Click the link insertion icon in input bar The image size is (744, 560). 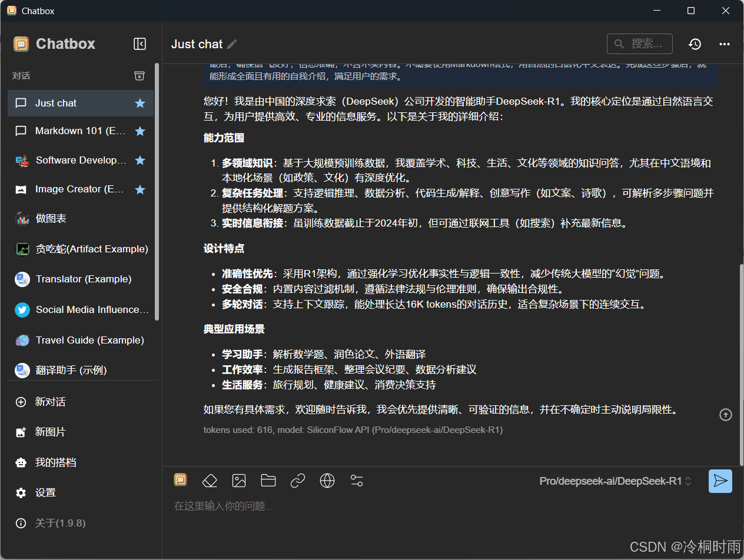point(298,481)
